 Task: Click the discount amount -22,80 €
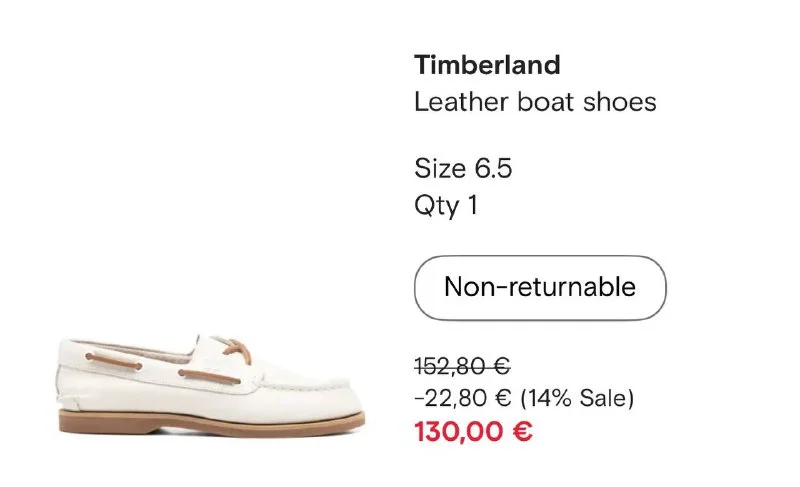pyautogui.click(x=463, y=399)
